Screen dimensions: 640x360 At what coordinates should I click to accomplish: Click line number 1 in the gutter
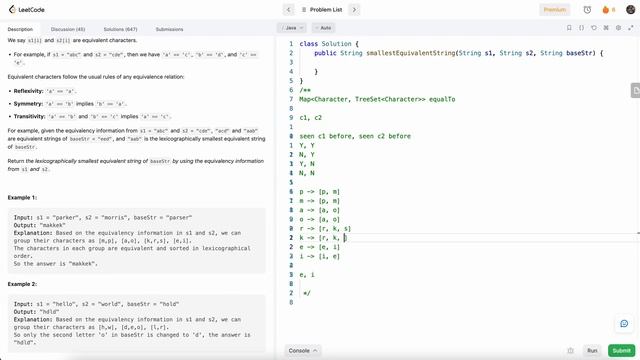click(291, 44)
